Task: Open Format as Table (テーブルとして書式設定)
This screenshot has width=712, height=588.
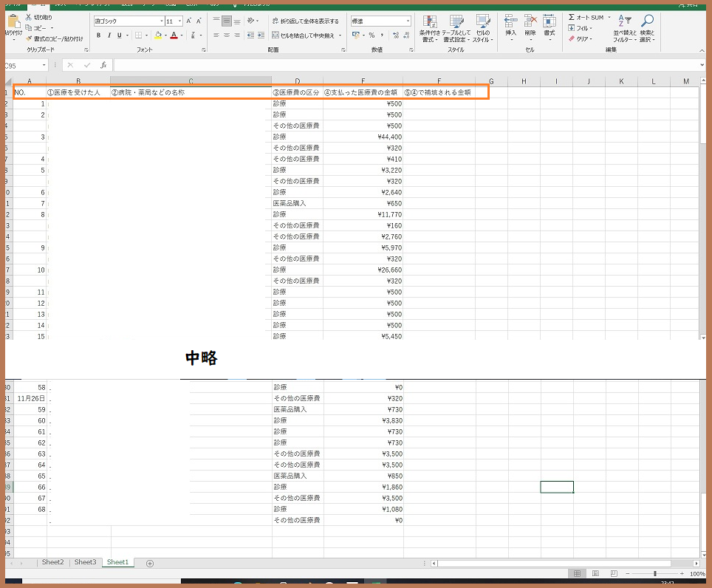Action: click(x=456, y=28)
